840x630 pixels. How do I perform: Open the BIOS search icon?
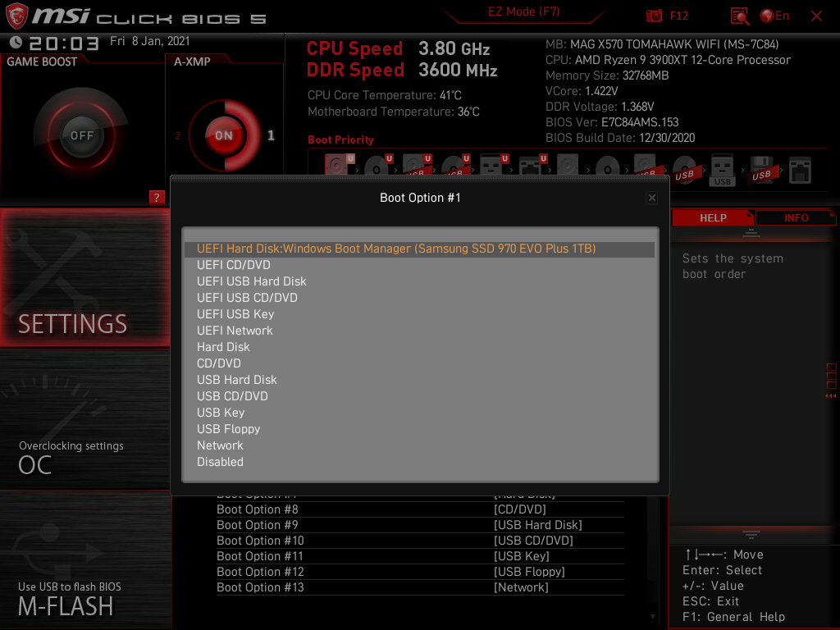[x=739, y=16]
